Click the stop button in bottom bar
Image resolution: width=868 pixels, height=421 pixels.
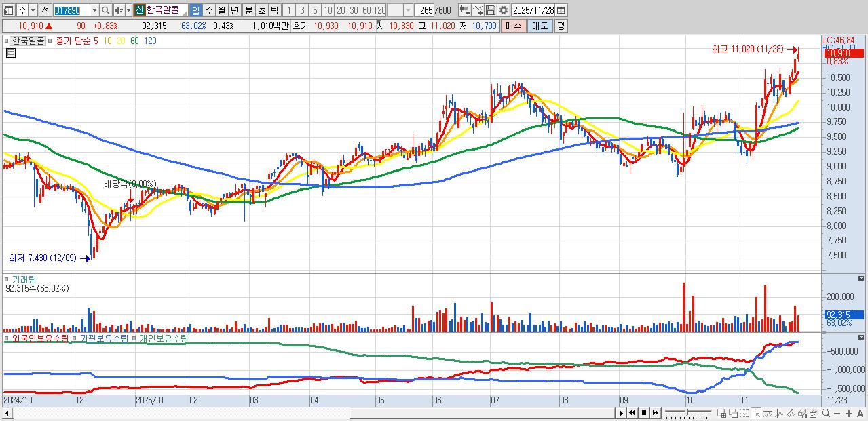644,413
